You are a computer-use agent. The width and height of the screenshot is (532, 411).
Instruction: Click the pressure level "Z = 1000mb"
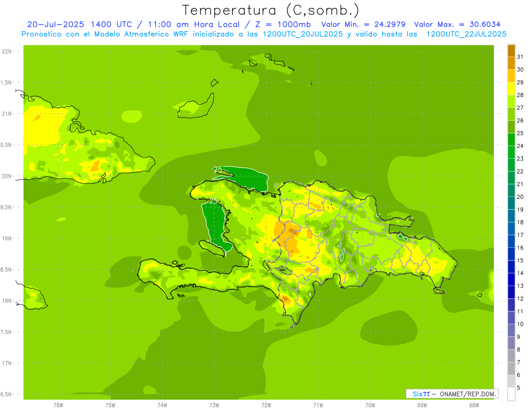click(x=283, y=24)
